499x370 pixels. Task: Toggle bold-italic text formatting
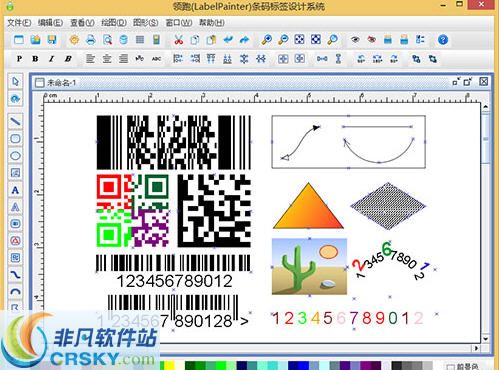pyautogui.click(x=68, y=59)
